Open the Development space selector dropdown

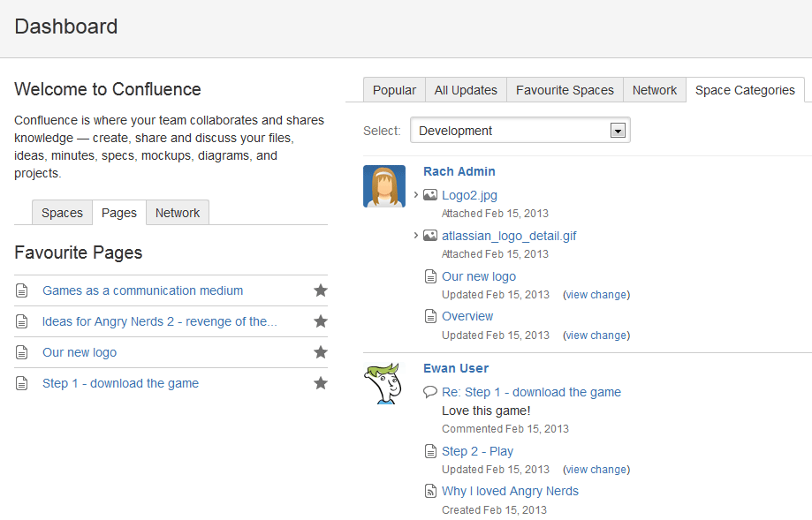[618, 129]
